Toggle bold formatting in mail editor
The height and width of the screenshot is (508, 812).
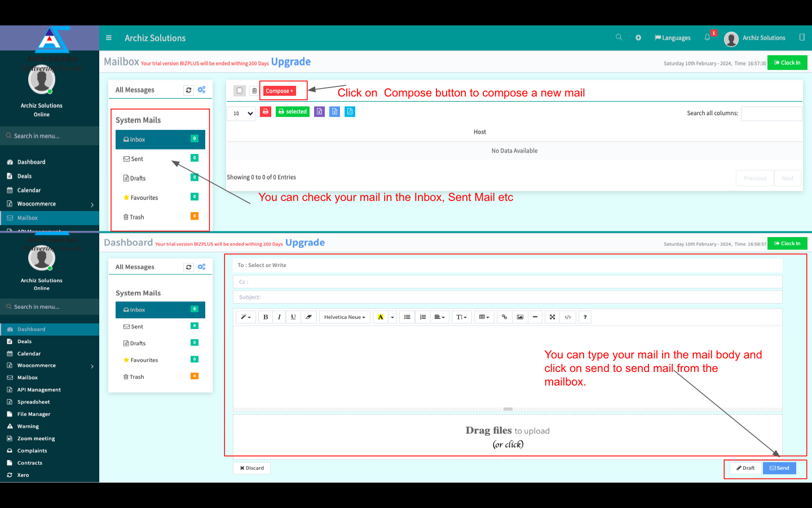pos(266,317)
